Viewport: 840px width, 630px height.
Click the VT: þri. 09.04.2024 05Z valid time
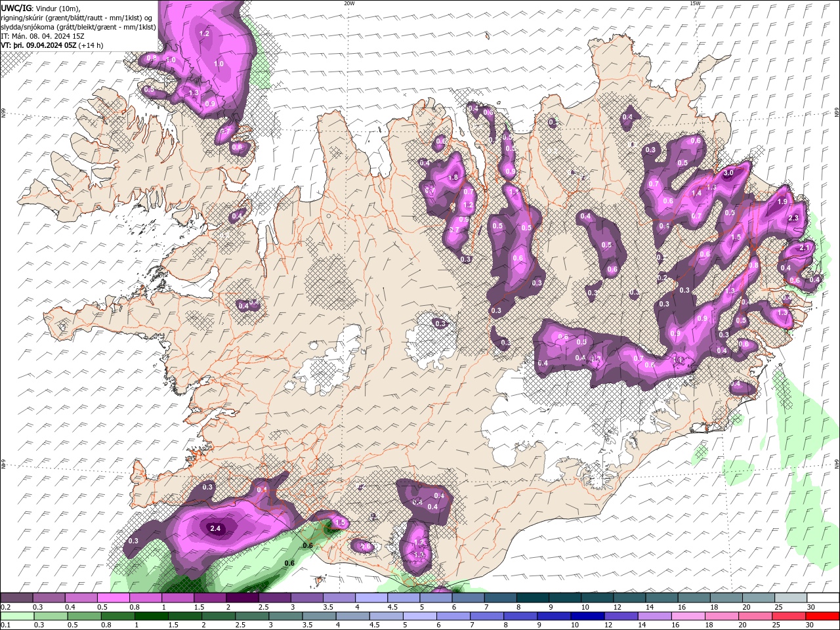tap(39, 45)
